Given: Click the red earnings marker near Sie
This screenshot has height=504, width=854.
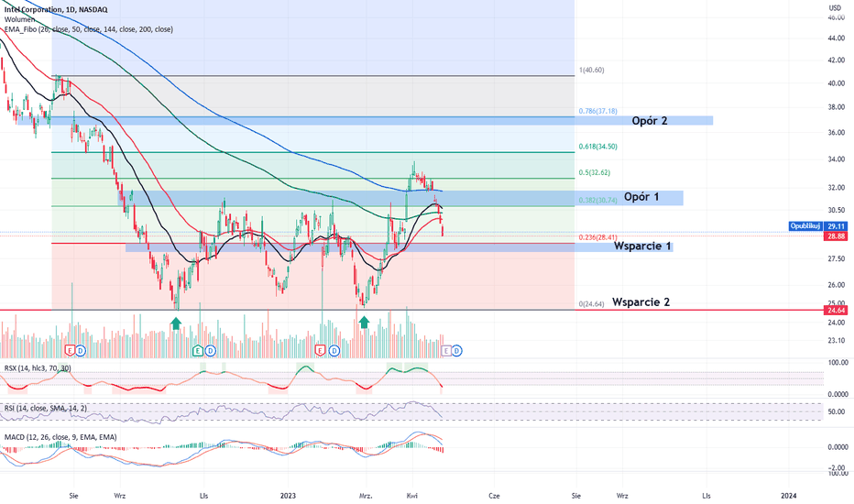Looking at the screenshot, I should coord(70,350).
